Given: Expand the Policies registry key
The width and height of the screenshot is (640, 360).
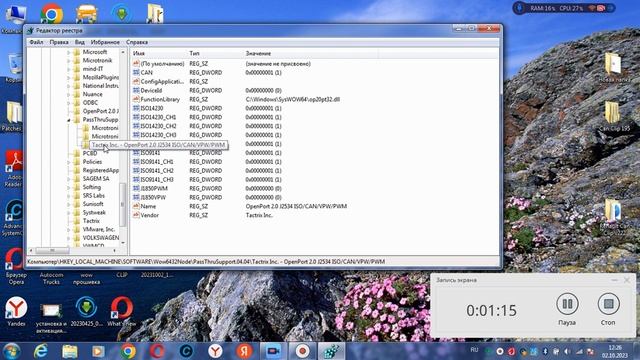Looking at the screenshot, I should [69, 162].
